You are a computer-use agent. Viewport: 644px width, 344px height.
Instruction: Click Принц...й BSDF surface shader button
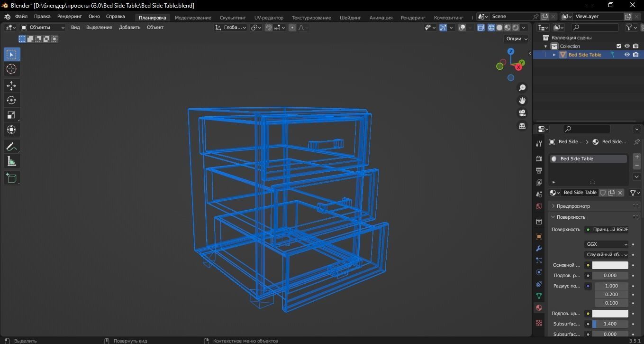606,230
